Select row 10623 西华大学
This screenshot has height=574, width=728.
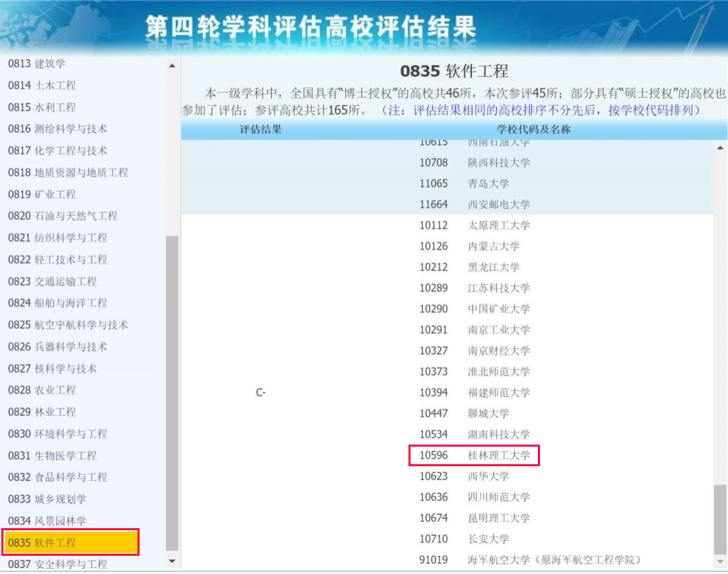pos(464,476)
